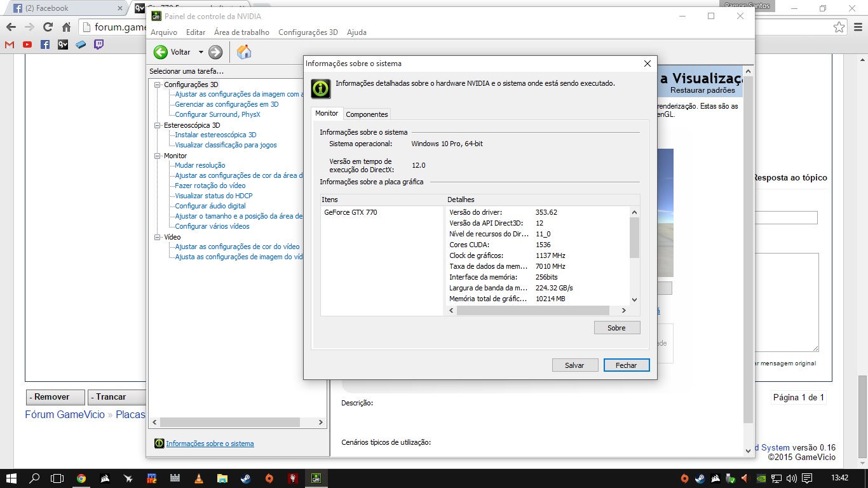
Task: Open Steam from taskbar
Action: point(245,478)
